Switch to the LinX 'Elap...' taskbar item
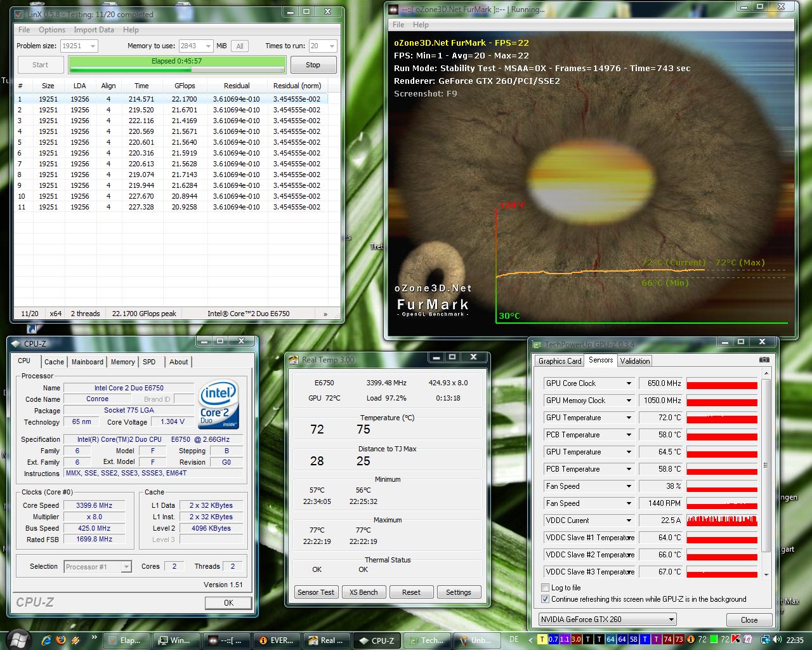Image resolution: width=812 pixels, height=650 pixels. click(127, 640)
